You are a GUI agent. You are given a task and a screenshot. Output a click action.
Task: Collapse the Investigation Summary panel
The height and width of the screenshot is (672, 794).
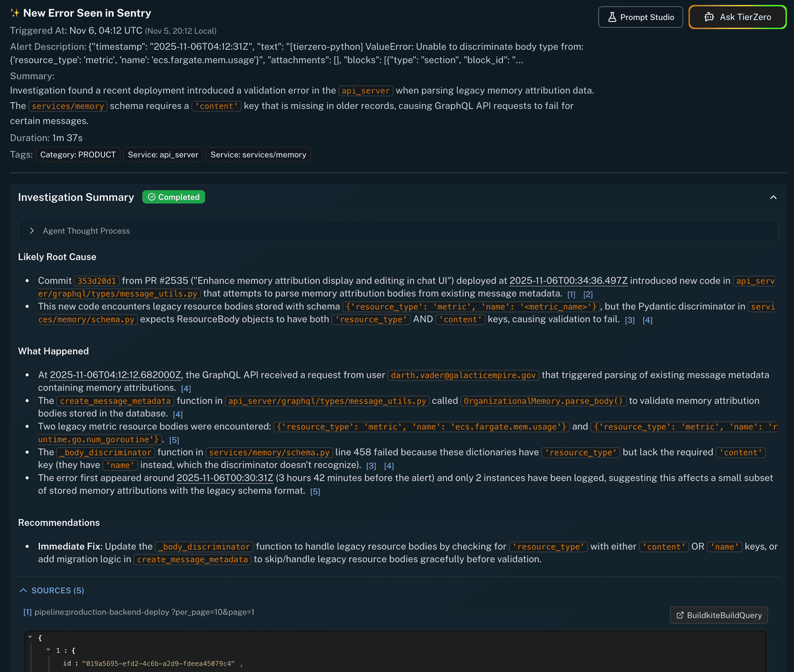pyautogui.click(x=774, y=197)
